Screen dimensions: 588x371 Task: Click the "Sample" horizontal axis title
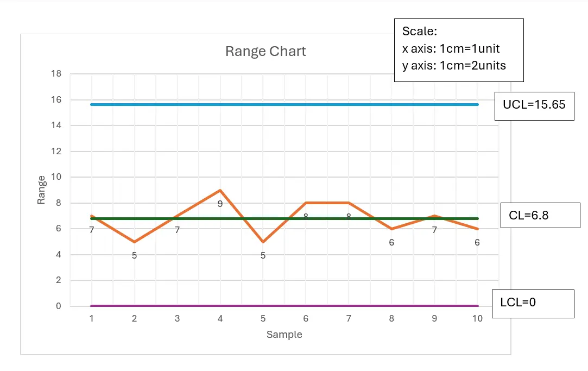click(x=284, y=335)
